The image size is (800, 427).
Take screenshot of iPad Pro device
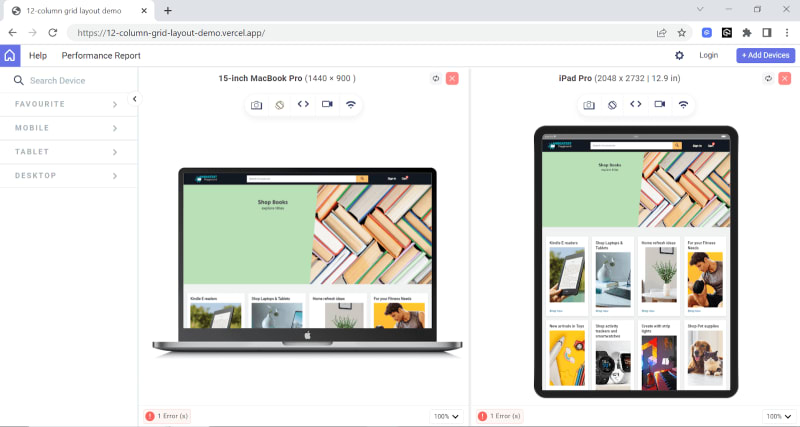click(x=589, y=105)
